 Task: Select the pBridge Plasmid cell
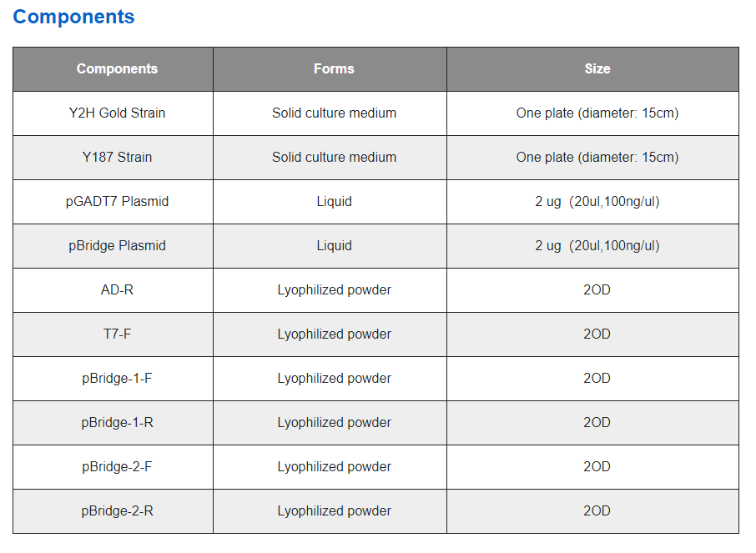(x=113, y=246)
